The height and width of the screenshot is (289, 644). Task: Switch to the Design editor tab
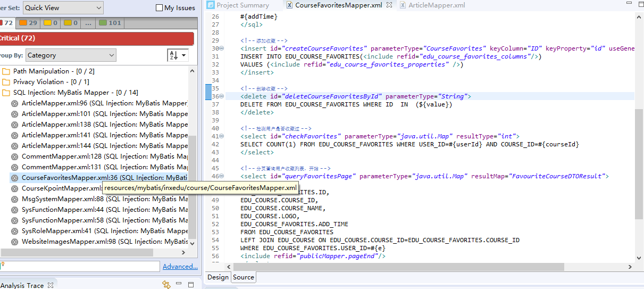pyautogui.click(x=218, y=277)
